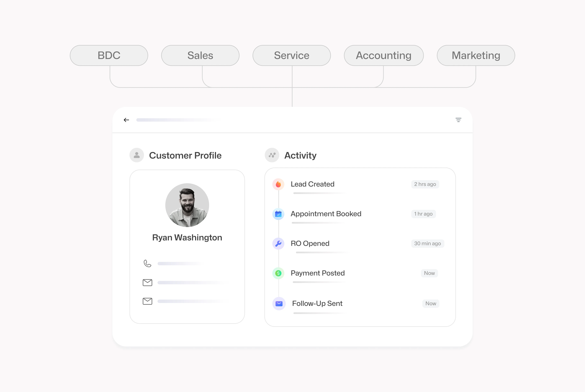585x392 pixels.
Task: Click the RO Opened wrench icon
Action: pos(278,244)
